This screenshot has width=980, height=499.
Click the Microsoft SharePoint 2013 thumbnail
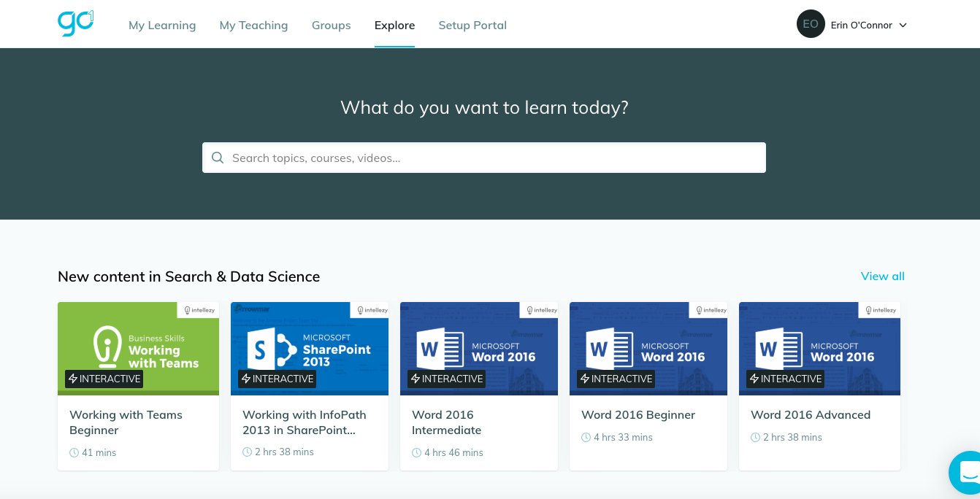coord(310,349)
